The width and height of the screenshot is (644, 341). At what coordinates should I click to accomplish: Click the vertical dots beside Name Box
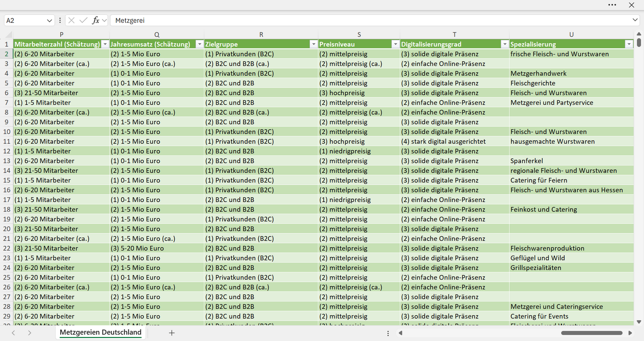(60, 20)
